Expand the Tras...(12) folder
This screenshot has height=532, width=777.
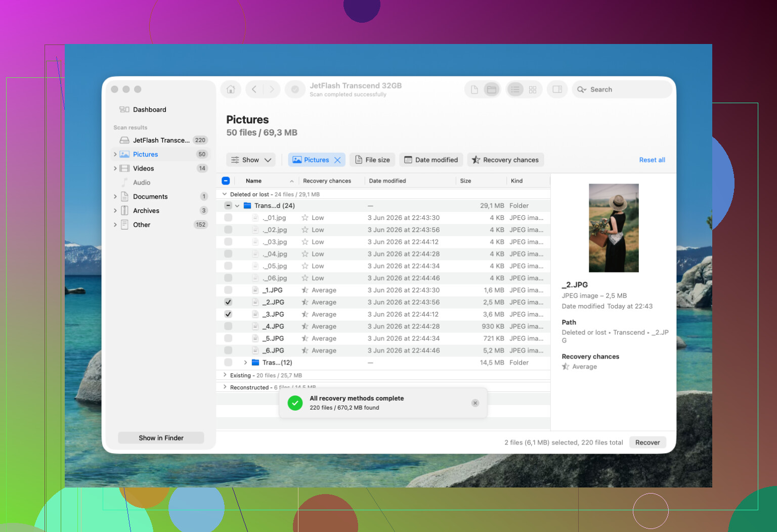point(245,363)
